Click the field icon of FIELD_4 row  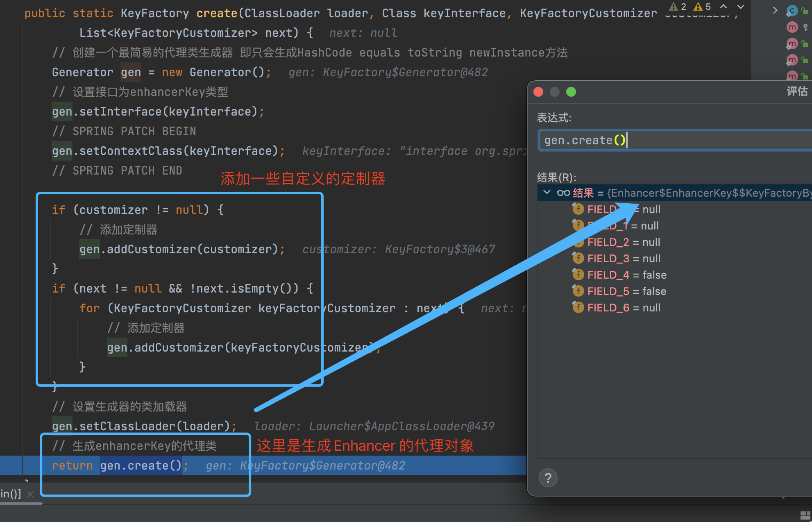578,275
